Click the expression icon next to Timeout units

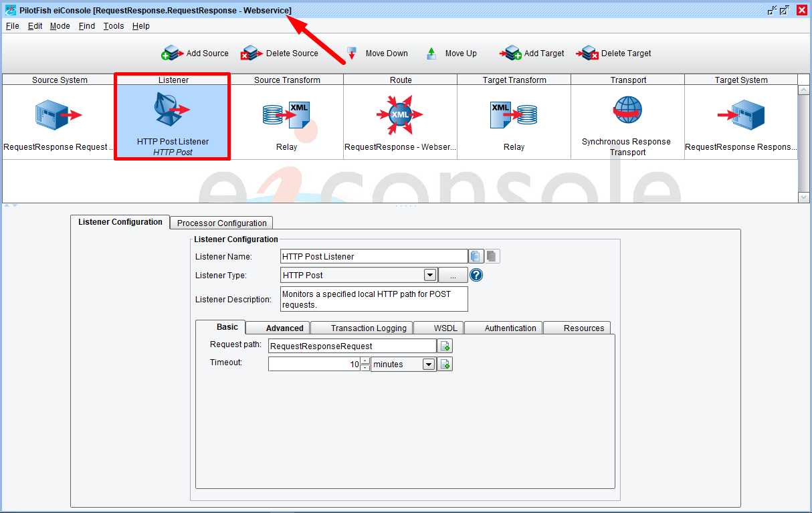click(x=445, y=365)
